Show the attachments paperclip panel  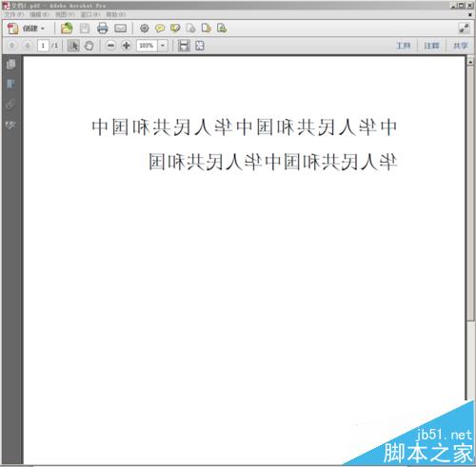pyautogui.click(x=10, y=105)
